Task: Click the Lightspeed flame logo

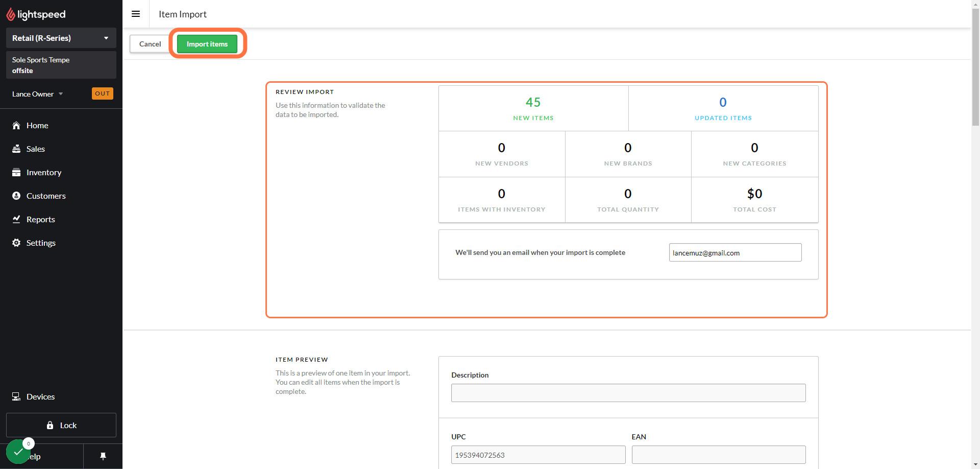Action: click(11, 14)
